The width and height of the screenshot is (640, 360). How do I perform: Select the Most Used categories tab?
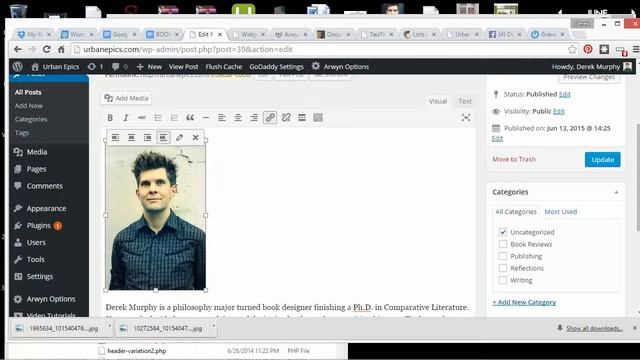tap(560, 211)
